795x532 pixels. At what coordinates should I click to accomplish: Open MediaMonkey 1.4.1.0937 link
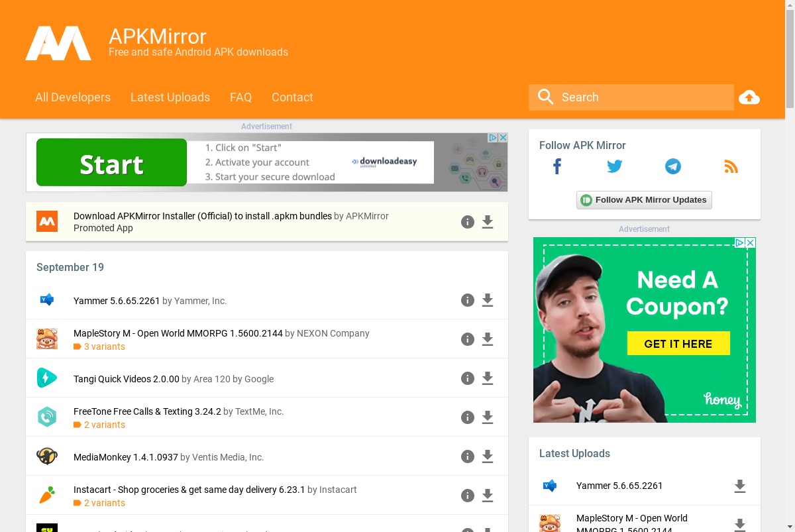[x=126, y=457]
